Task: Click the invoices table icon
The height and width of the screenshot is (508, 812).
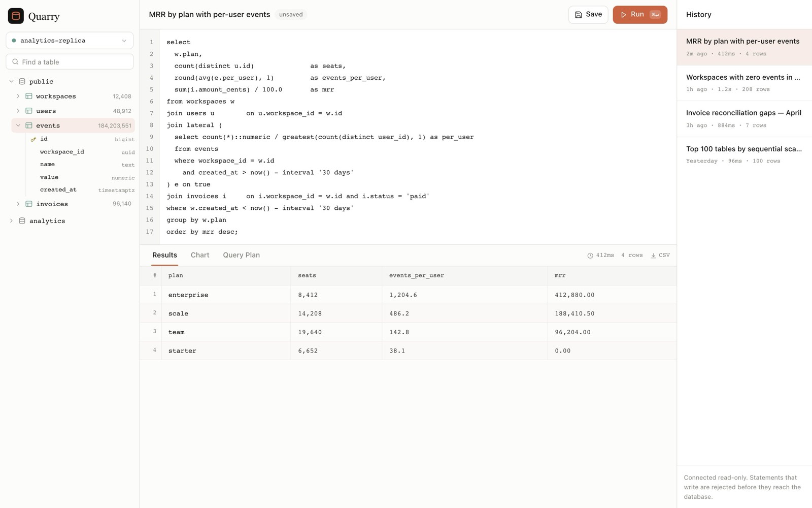Action: coord(29,204)
